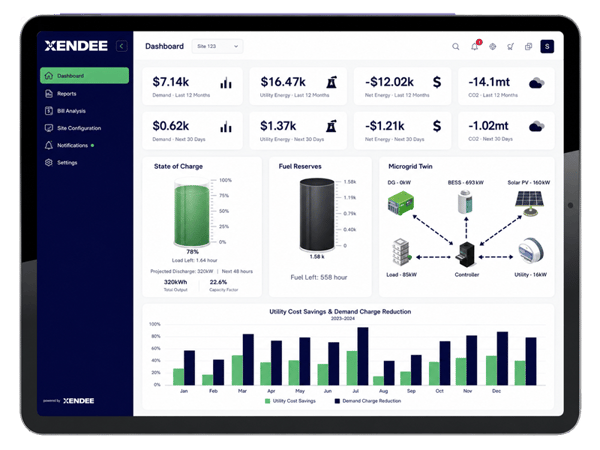Click the Load building icon
The image size is (600, 450).
[x=401, y=252]
